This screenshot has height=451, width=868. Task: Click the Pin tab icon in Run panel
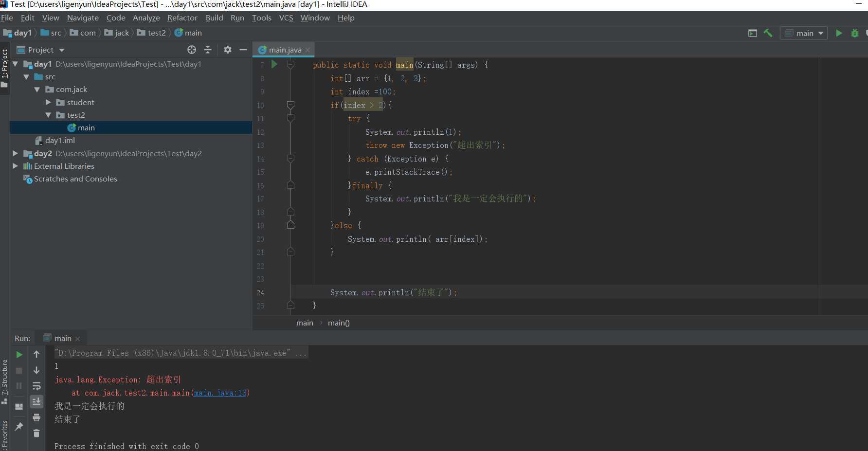point(19,427)
